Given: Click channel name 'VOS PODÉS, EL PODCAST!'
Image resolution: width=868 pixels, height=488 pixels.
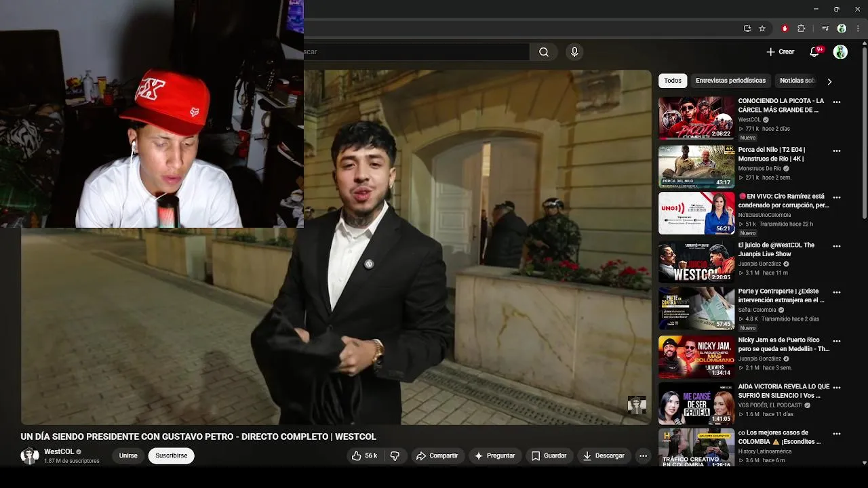Looking at the screenshot, I should (770, 405).
